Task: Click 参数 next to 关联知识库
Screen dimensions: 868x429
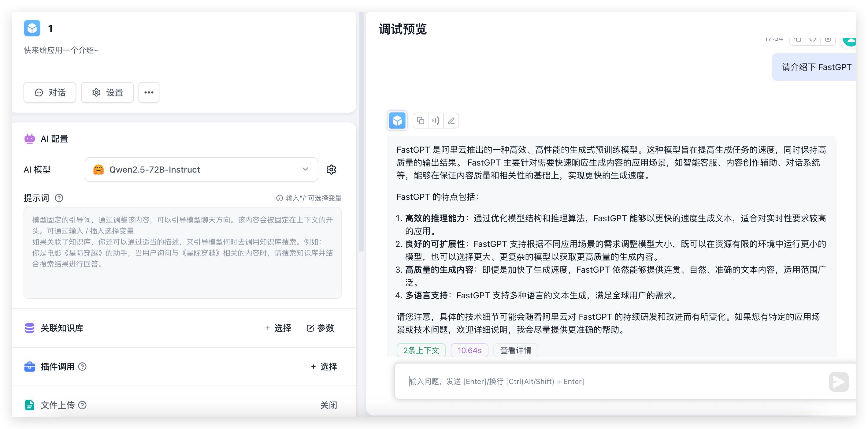Action: (x=320, y=328)
